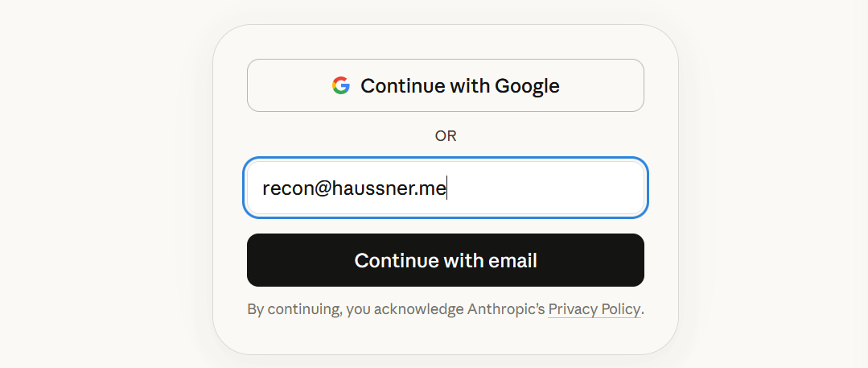Click the Google logo icon
Image resolution: width=868 pixels, height=368 pixels.
click(x=341, y=85)
